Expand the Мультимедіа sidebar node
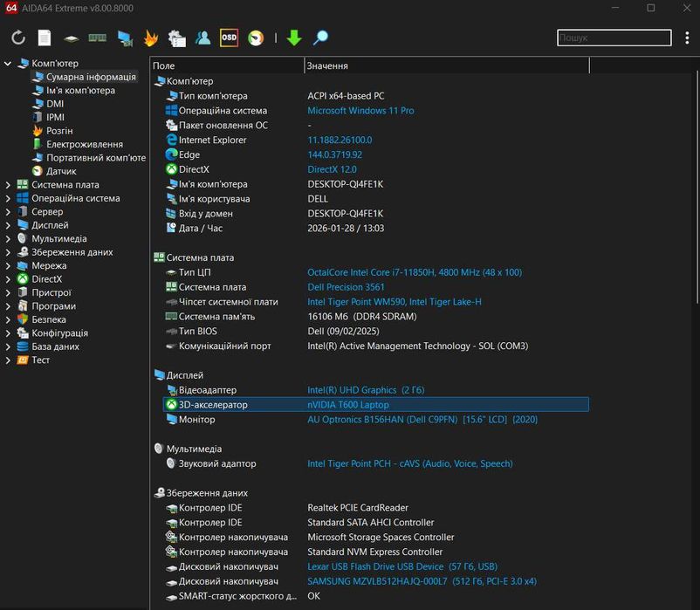This screenshot has width=700, height=610. pos(8,239)
